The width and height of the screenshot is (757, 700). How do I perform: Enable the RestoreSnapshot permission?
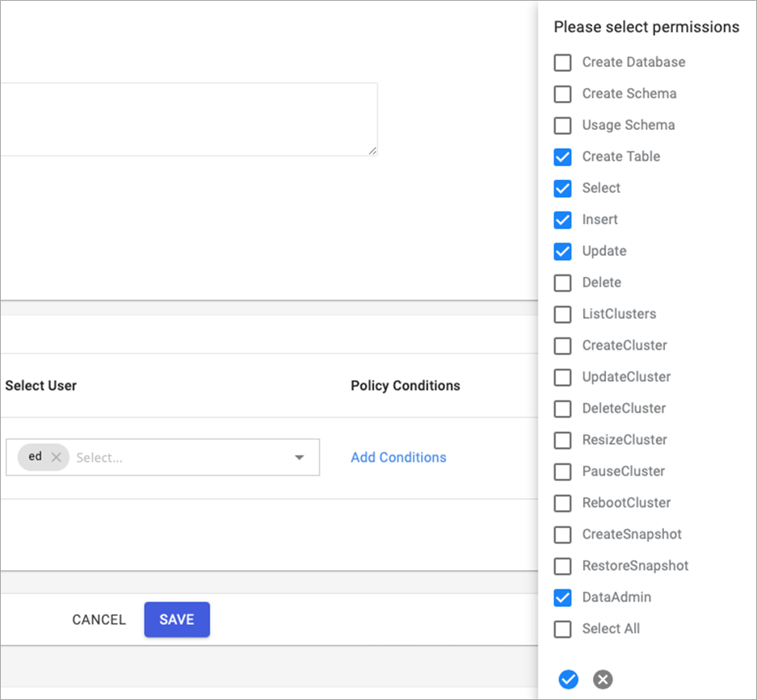pos(562,566)
